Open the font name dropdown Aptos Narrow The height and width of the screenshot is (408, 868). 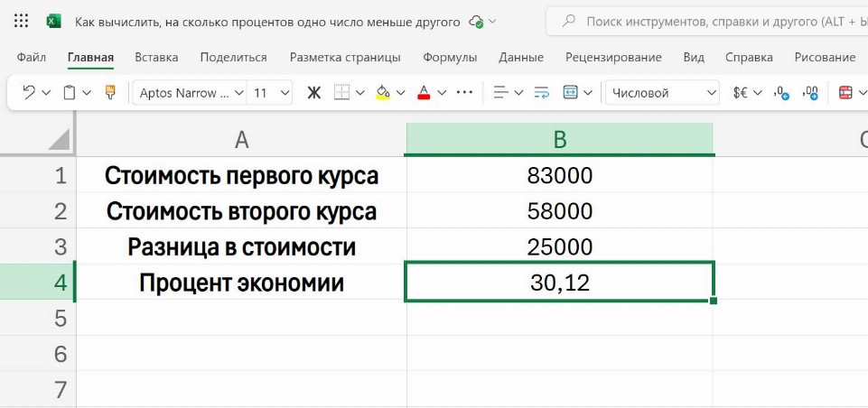click(191, 92)
